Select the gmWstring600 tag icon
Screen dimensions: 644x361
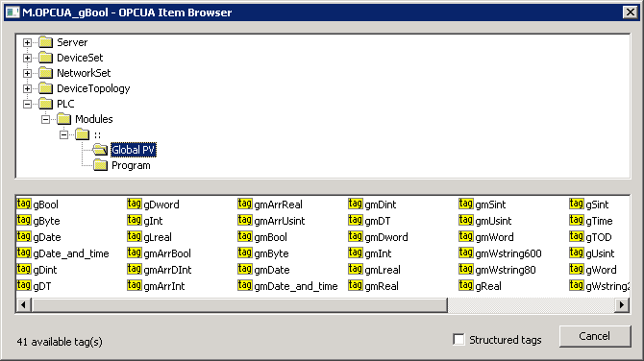click(x=466, y=253)
